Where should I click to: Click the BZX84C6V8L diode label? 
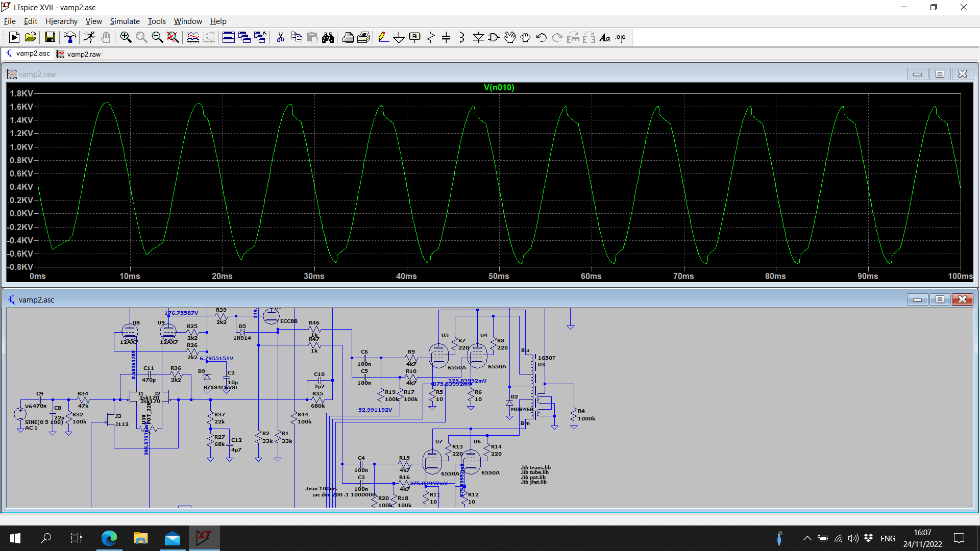coord(220,387)
